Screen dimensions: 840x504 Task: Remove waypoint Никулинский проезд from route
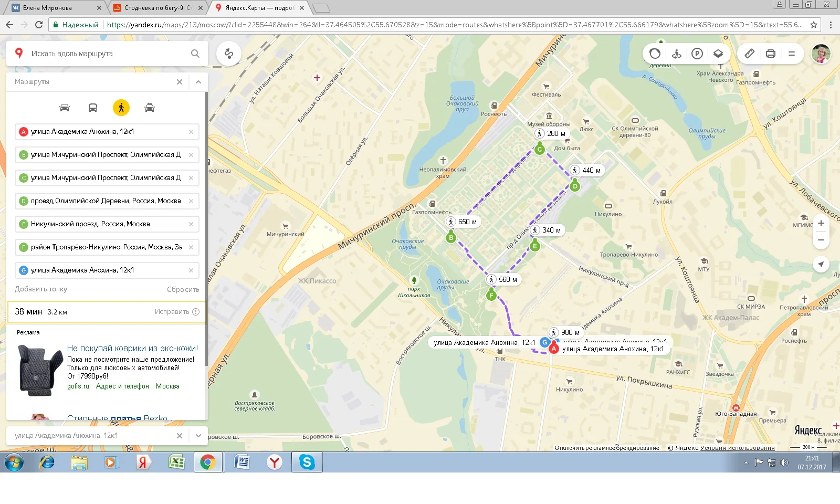191,224
